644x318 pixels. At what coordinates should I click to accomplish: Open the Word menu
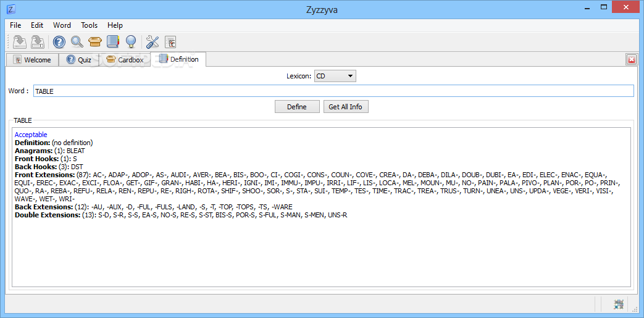[62, 25]
